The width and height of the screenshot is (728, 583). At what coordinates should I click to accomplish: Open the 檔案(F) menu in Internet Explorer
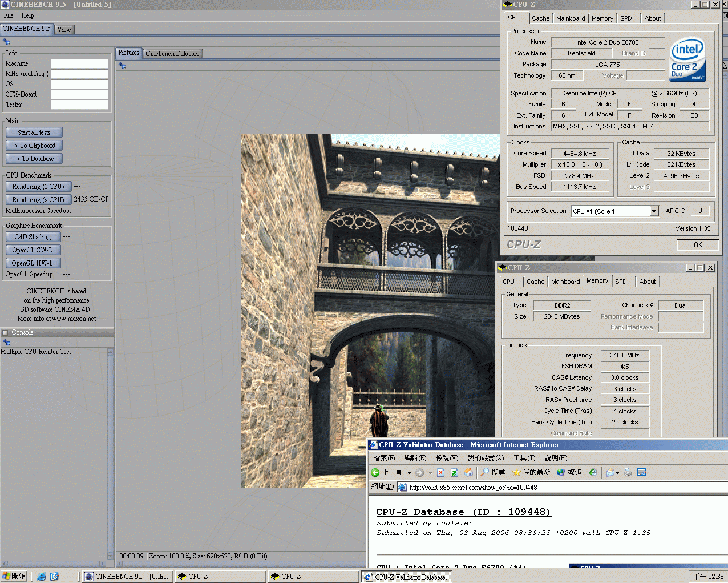click(384, 458)
